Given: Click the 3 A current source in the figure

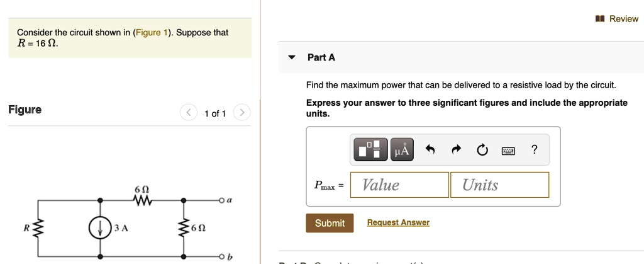Looking at the screenshot, I should pyautogui.click(x=100, y=228).
